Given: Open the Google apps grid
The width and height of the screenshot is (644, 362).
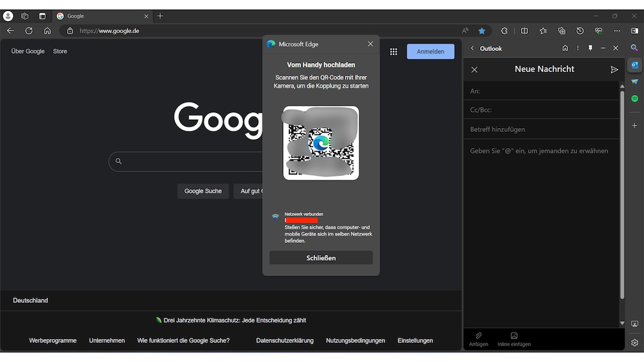Looking at the screenshot, I should point(393,52).
